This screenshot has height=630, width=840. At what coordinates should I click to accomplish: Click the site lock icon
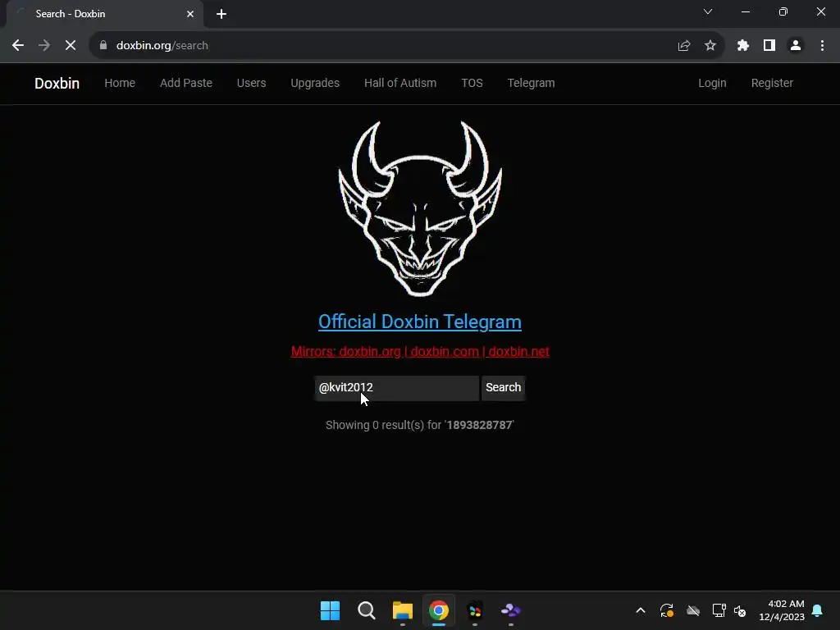[103, 46]
